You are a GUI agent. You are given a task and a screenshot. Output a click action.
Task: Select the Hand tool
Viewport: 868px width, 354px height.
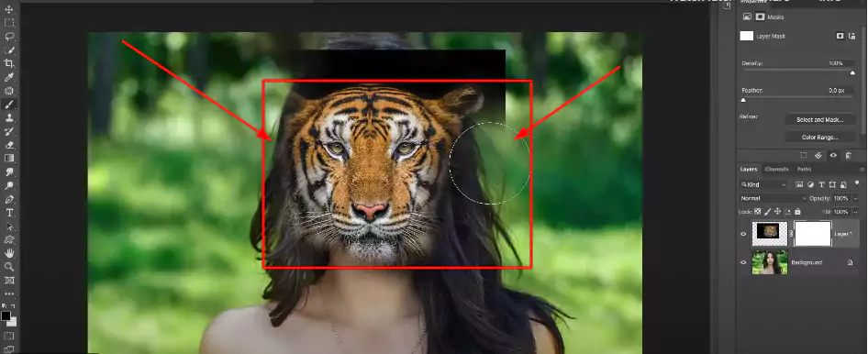tap(9, 253)
